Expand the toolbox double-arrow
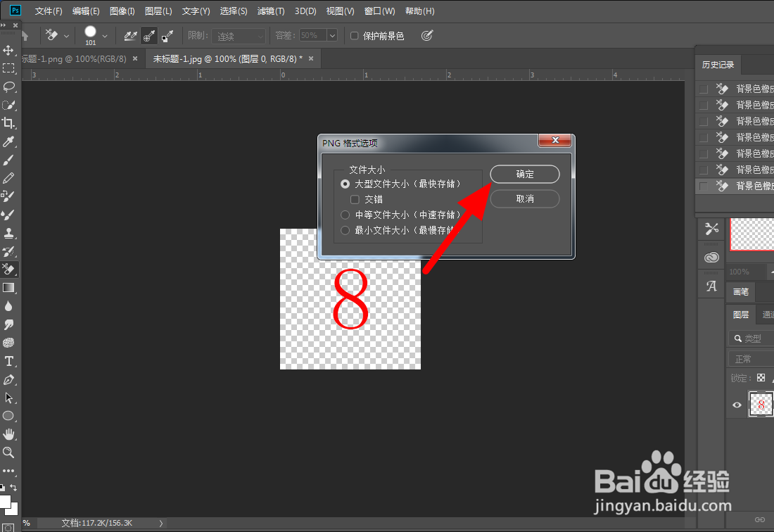774x532 pixels. (4, 25)
